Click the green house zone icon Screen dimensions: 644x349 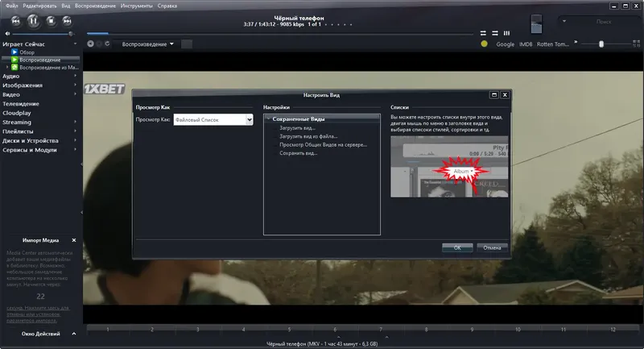point(14,67)
